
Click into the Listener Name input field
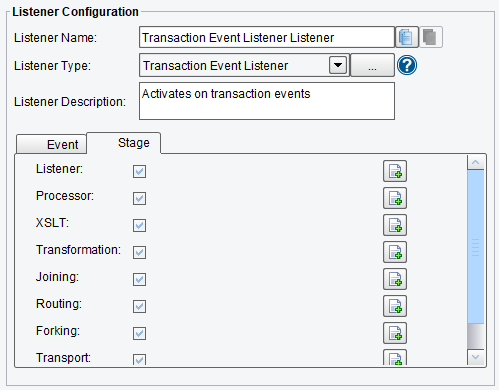(267, 37)
